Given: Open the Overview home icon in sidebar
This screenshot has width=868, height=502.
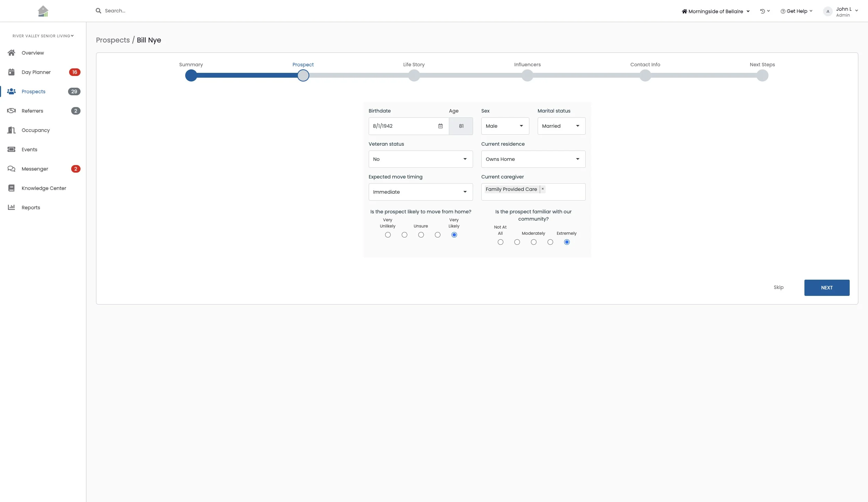Looking at the screenshot, I should [11, 53].
